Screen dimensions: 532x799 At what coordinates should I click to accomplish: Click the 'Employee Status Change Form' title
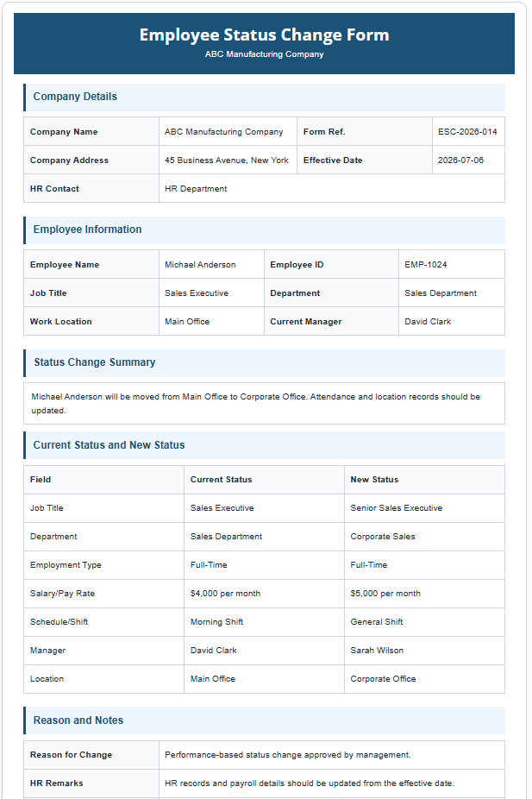(264, 35)
